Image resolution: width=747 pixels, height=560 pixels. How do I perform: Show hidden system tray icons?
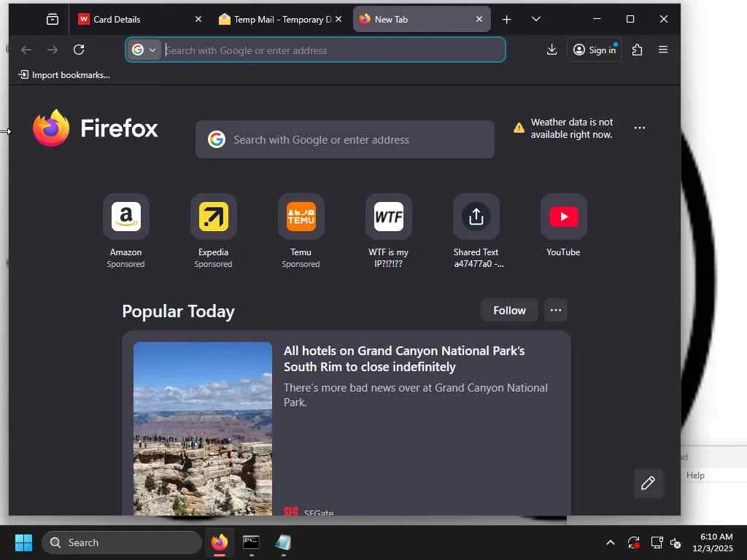coord(611,542)
